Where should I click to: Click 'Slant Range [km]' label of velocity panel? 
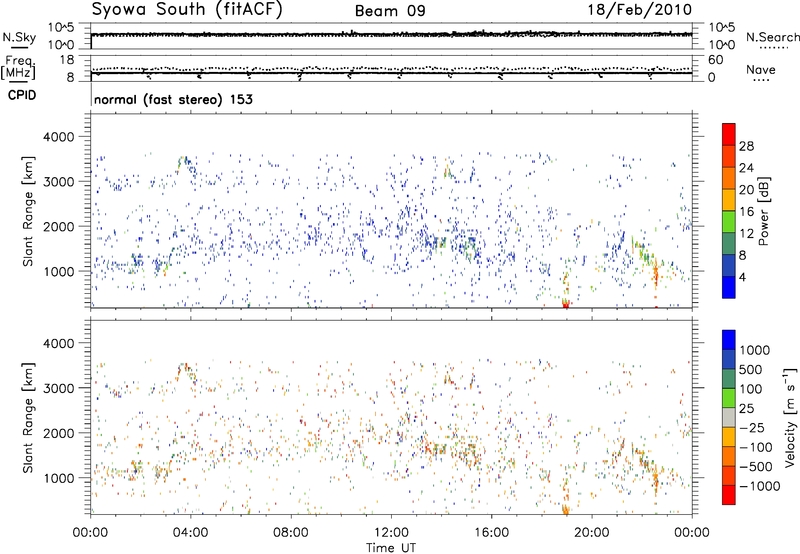click(28, 417)
